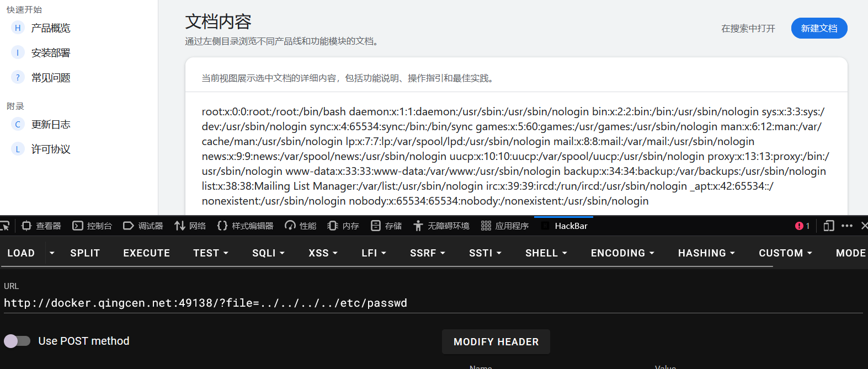Open the XSS dropdown menu

pyautogui.click(x=323, y=253)
